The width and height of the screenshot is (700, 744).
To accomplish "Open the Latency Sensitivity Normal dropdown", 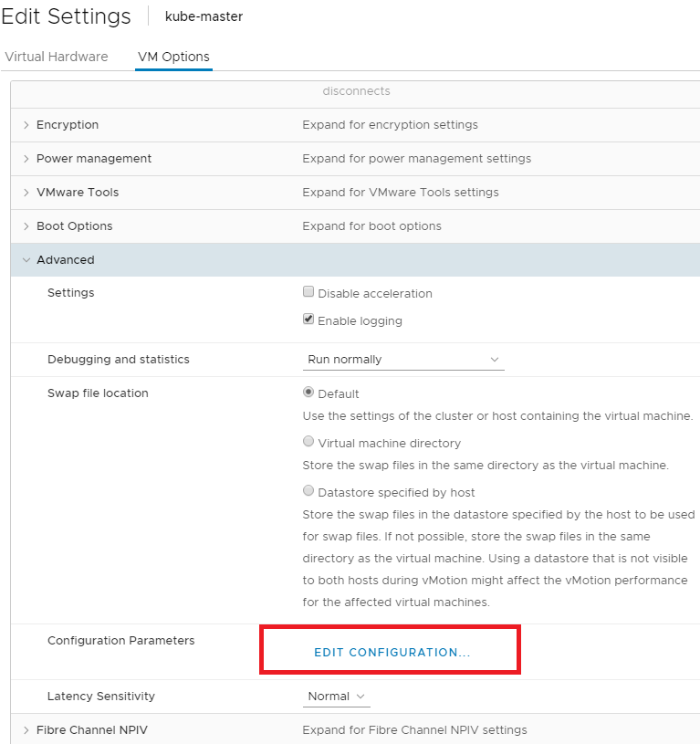I will pyautogui.click(x=337, y=697).
